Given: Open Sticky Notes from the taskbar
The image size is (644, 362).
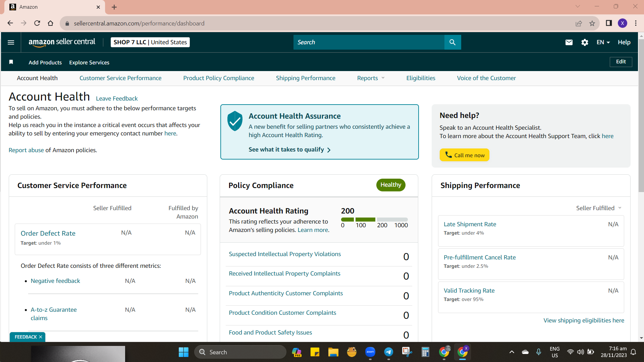Looking at the screenshot, I should tap(315, 352).
